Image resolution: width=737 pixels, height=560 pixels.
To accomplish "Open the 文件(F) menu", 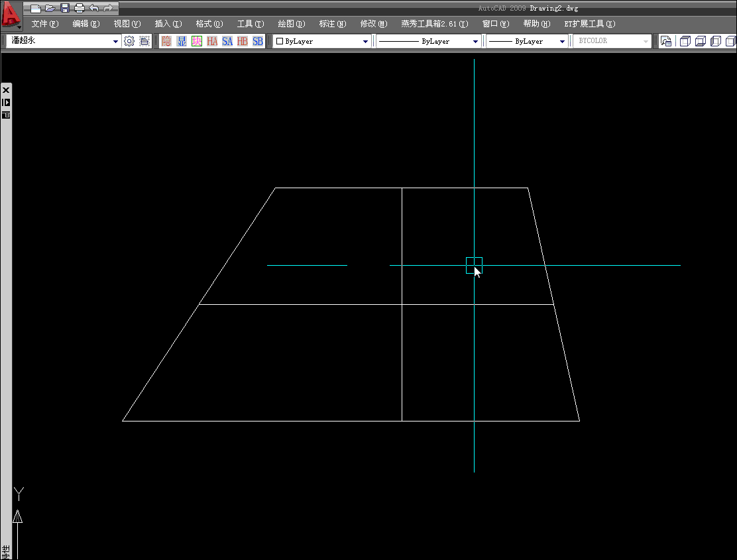I will [44, 23].
